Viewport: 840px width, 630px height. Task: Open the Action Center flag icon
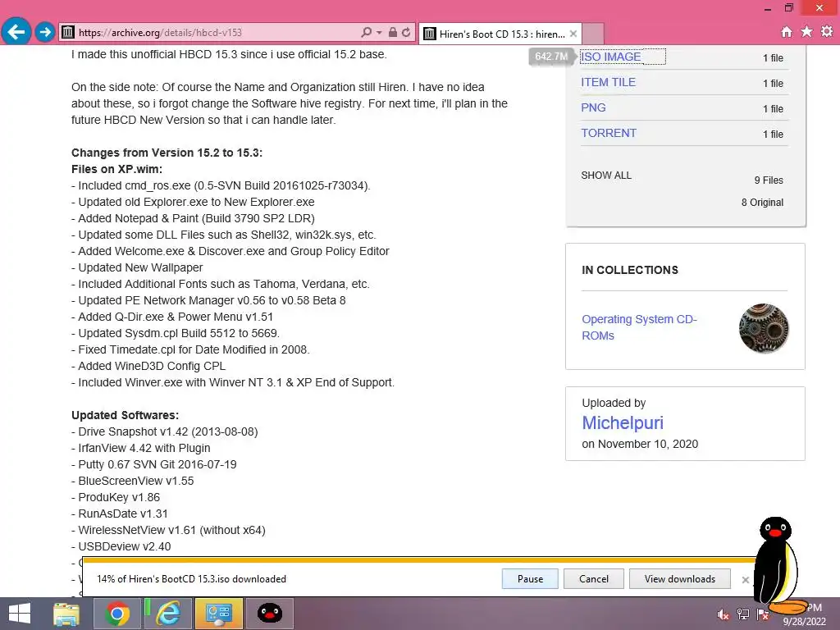[762, 614]
